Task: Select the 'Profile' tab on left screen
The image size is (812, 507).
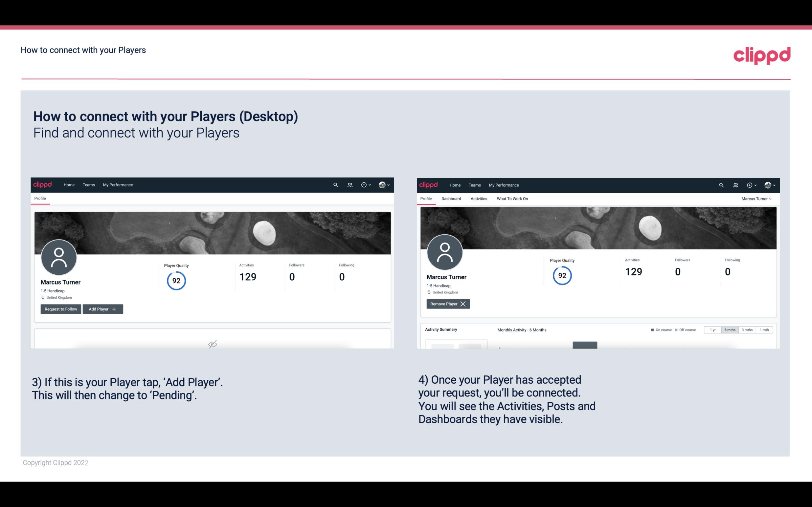Action: (40, 199)
